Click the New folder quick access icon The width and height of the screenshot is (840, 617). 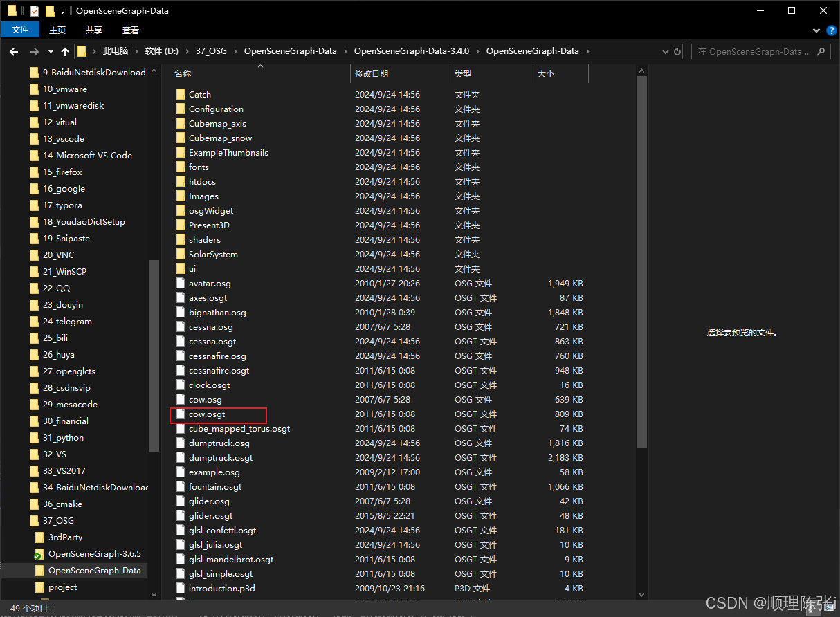tap(50, 11)
